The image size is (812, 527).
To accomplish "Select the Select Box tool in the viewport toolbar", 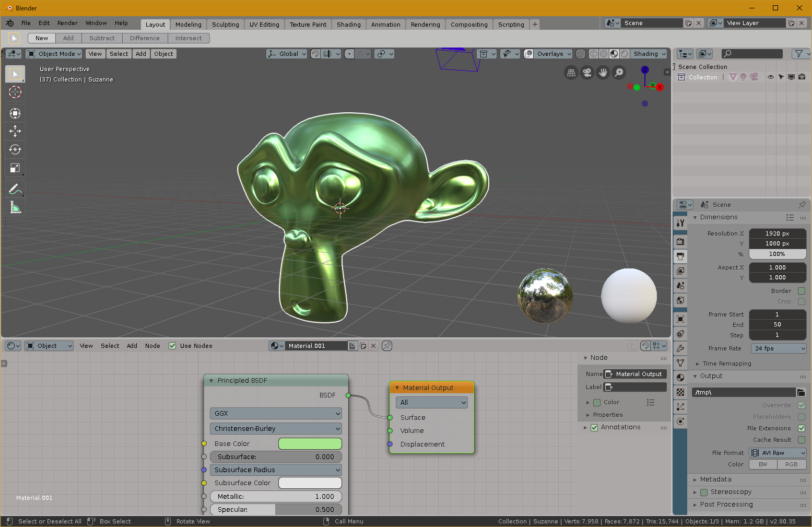I will 15,74.
